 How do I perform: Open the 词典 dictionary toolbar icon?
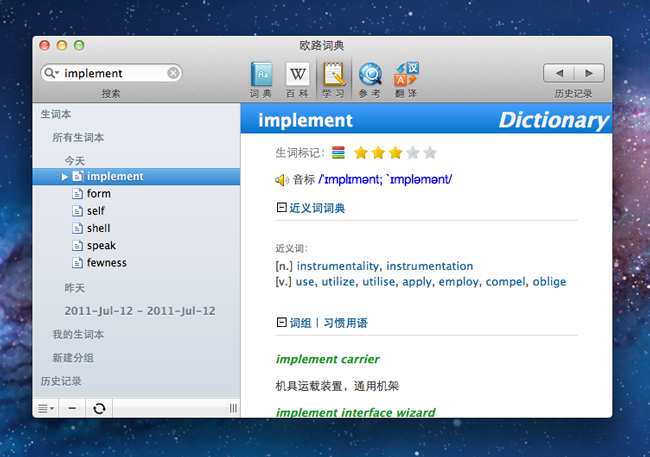tap(261, 74)
